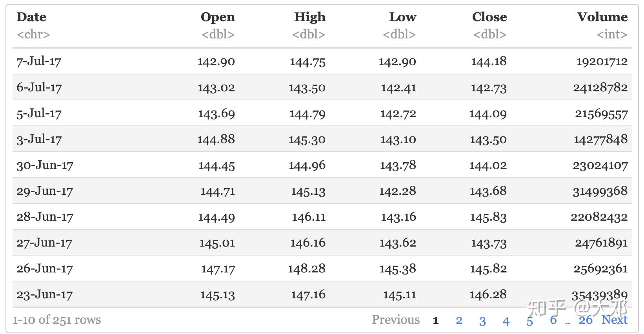Click the Close column header

489,17
